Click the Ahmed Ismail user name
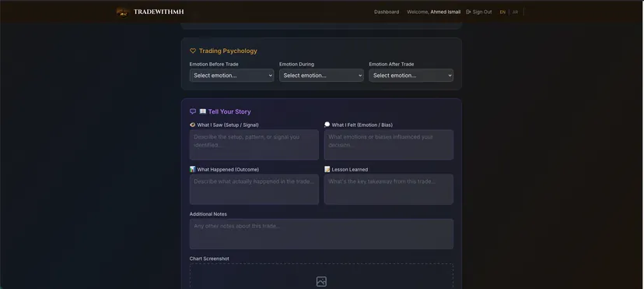This screenshot has height=289, width=644. (445, 12)
